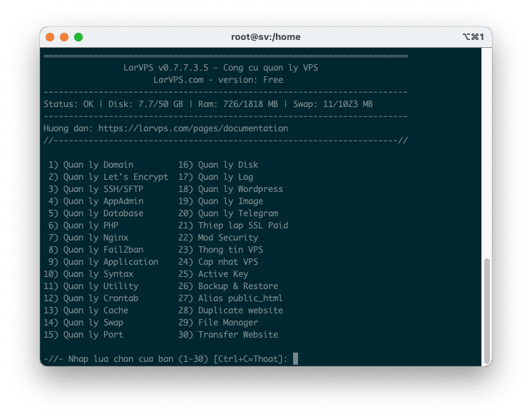Click the yellow minimize window button
This screenshot has height=419, width=532.
[x=64, y=37]
